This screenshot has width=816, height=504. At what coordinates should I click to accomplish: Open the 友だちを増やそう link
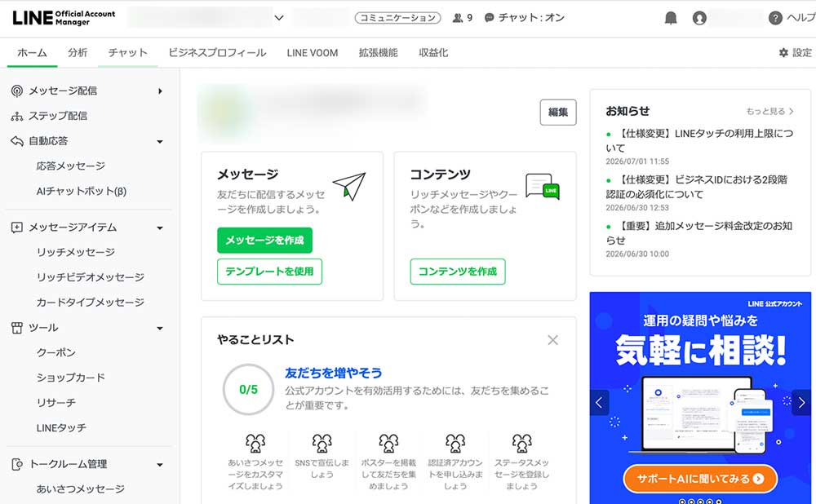coord(334,373)
